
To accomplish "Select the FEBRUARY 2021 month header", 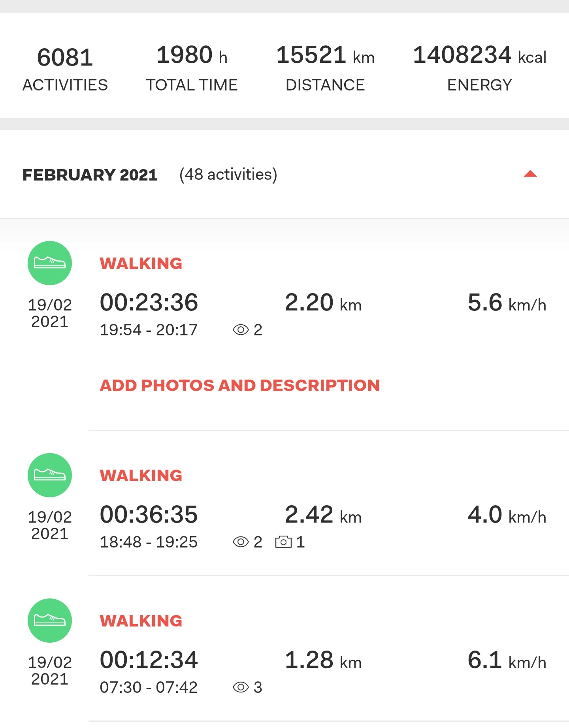I will [90, 175].
